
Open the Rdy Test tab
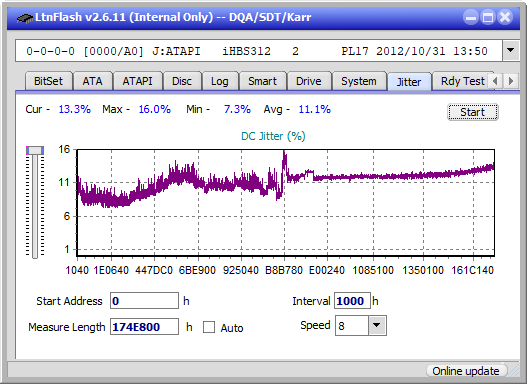pyautogui.click(x=462, y=81)
